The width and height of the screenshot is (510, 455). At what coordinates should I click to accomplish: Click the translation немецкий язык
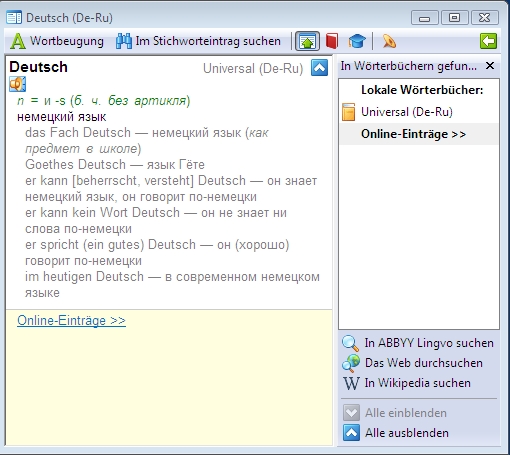click(62, 117)
